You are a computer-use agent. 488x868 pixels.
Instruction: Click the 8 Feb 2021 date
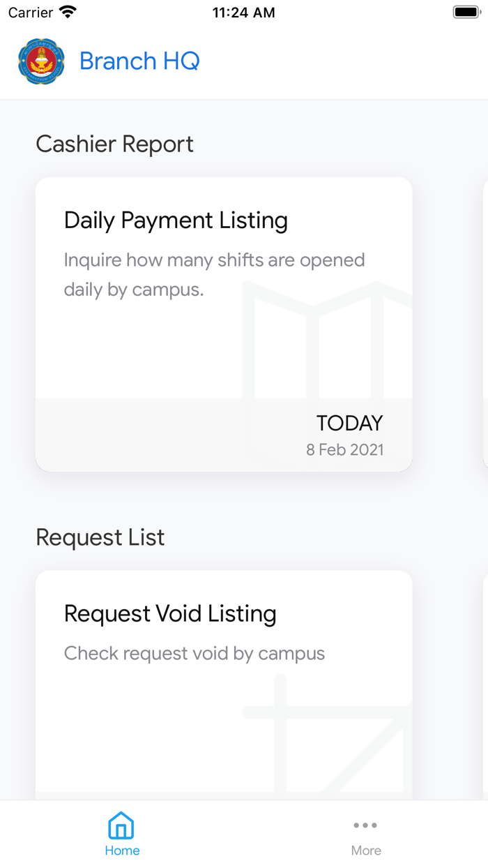tap(344, 449)
